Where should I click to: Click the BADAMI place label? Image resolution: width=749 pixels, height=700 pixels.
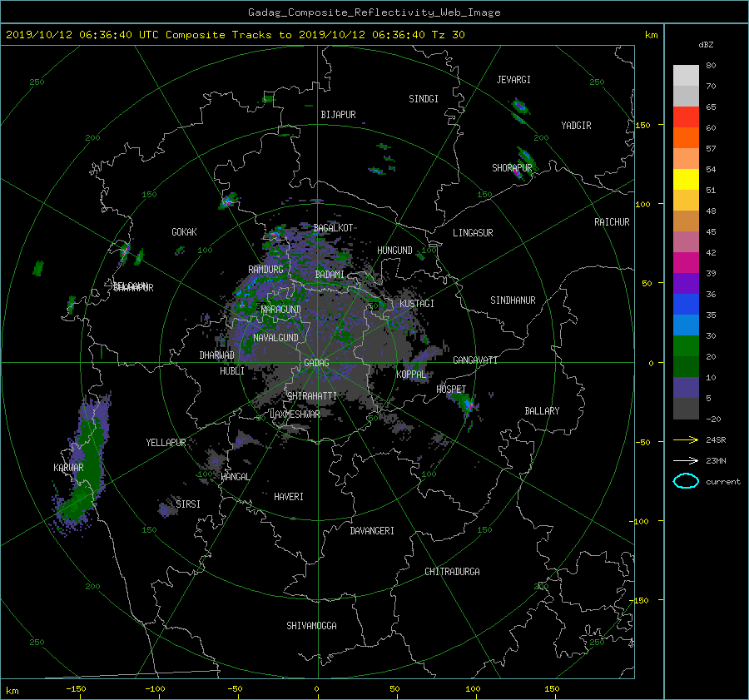[x=330, y=275]
